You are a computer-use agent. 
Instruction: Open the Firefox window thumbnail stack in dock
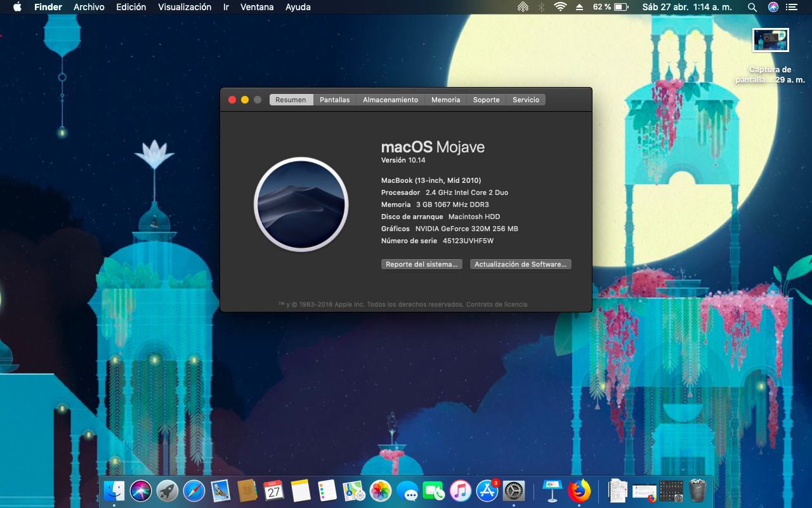(645, 492)
